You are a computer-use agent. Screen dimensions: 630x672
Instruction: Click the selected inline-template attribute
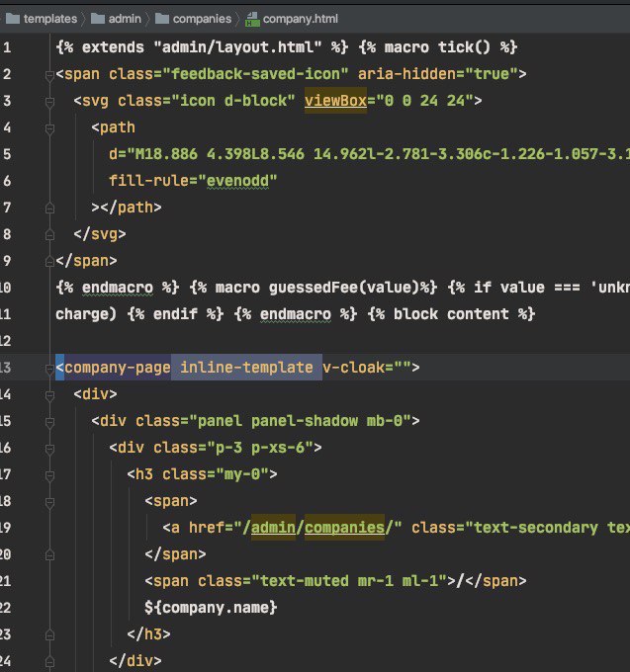point(246,368)
